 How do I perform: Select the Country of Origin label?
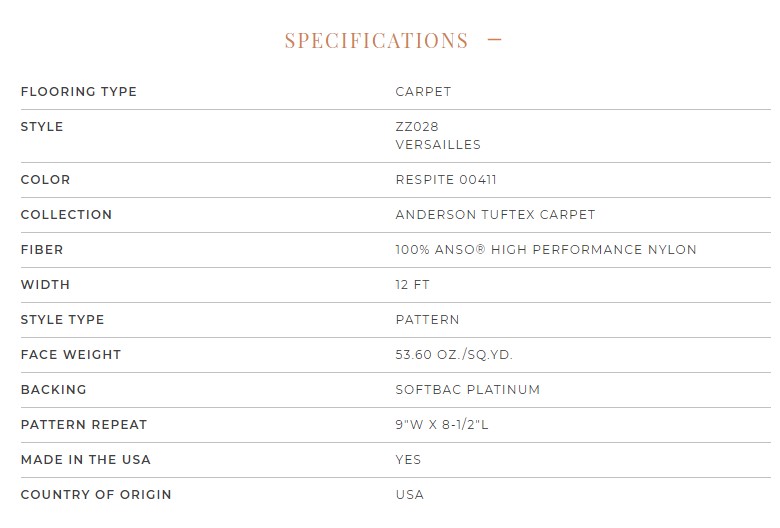coord(96,495)
